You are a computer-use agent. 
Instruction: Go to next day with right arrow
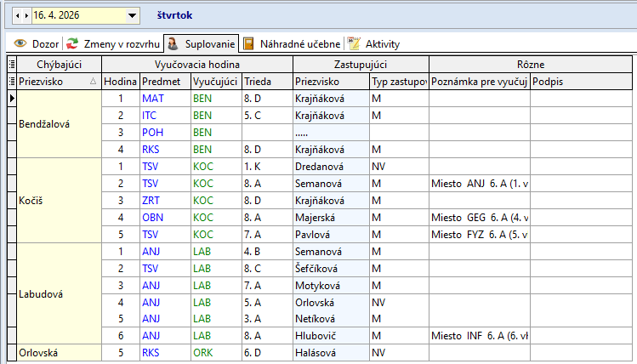point(27,15)
